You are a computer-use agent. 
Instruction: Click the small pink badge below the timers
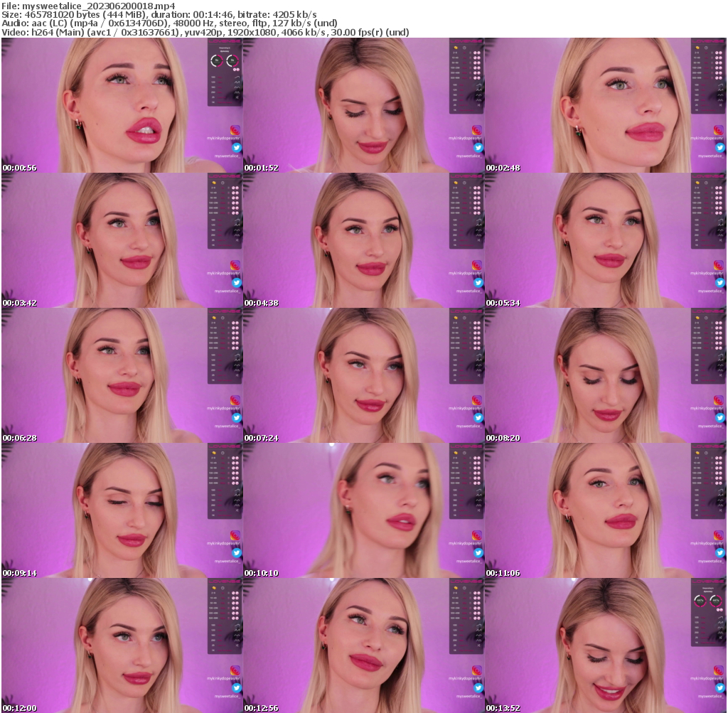pyautogui.click(x=235, y=69)
